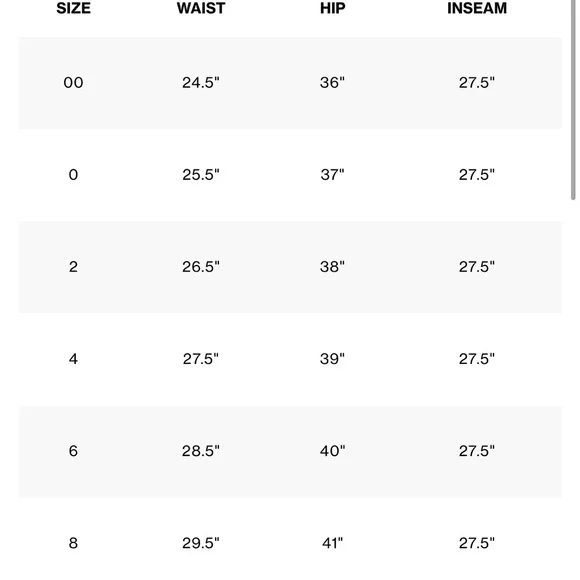The width and height of the screenshot is (580, 580).
Task: Click the INSEAM column header
Action: tap(477, 8)
